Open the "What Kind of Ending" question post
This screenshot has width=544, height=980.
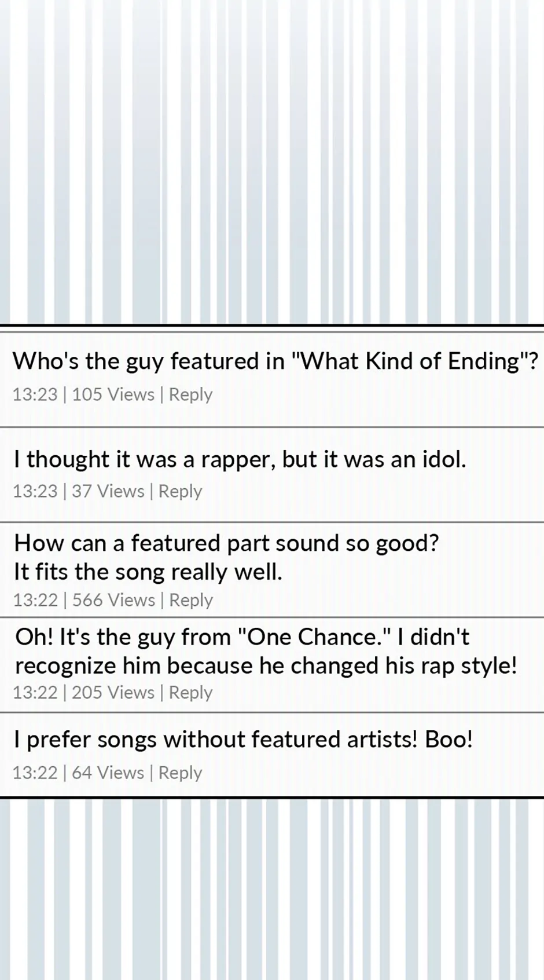click(x=275, y=361)
